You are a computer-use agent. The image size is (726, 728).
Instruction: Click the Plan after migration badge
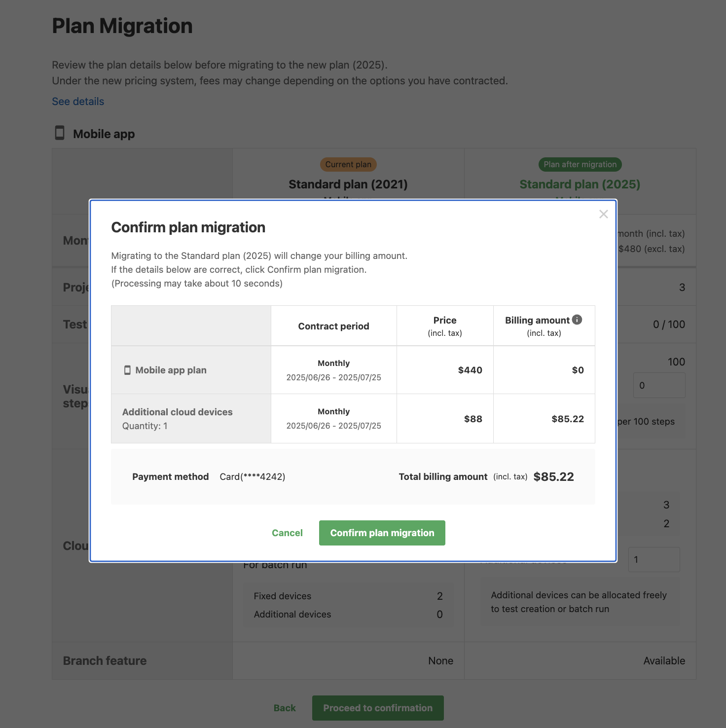click(x=580, y=164)
